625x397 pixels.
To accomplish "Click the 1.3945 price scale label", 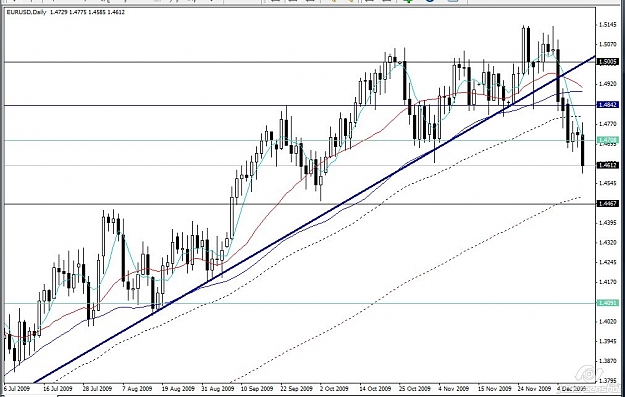I will coord(608,341).
